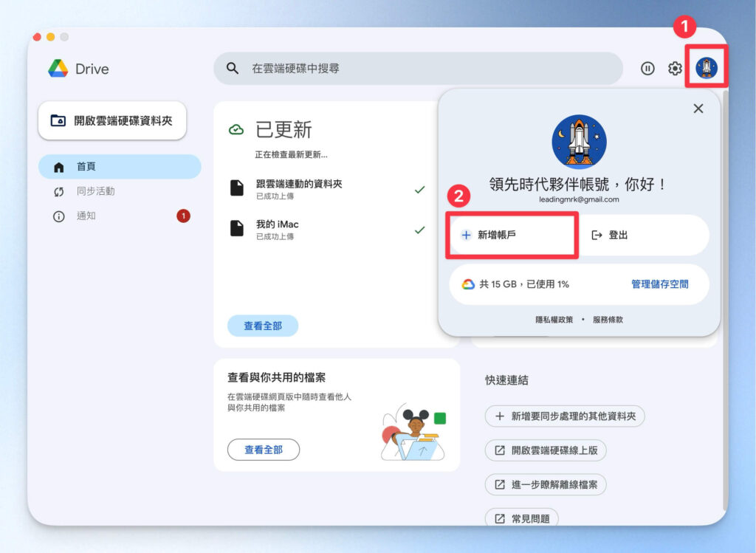The image size is (756, 553).
Task: Click the info icon next to 通知
Action: [x=59, y=216]
